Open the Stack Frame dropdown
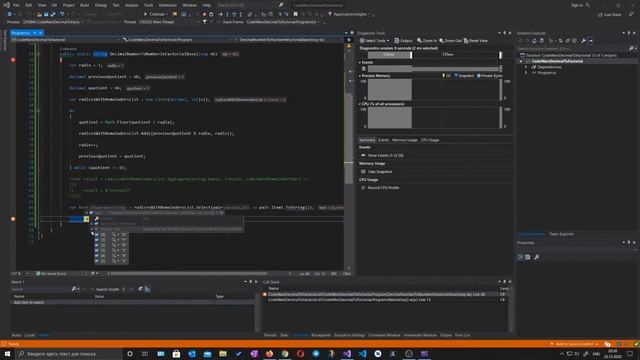640x360 pixels. tap(284, 22)
